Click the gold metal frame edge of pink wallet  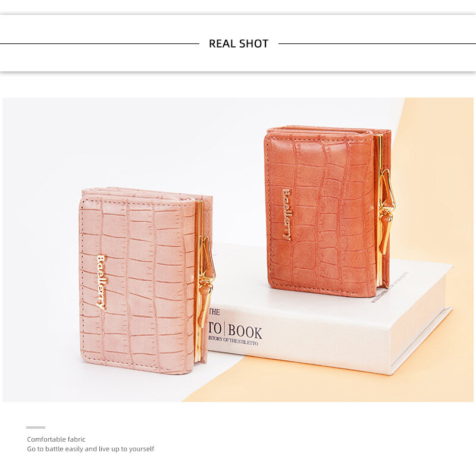(x=199, y=281)
